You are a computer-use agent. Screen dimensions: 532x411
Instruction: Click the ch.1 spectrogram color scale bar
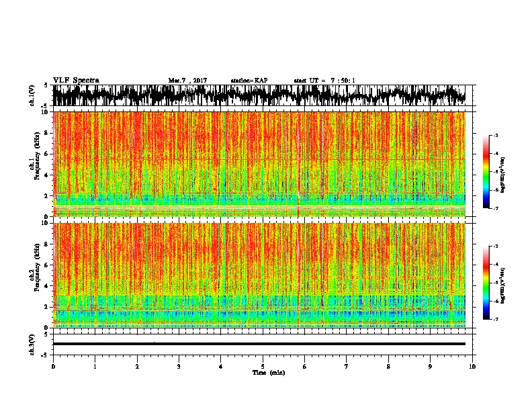coord(486,172)
